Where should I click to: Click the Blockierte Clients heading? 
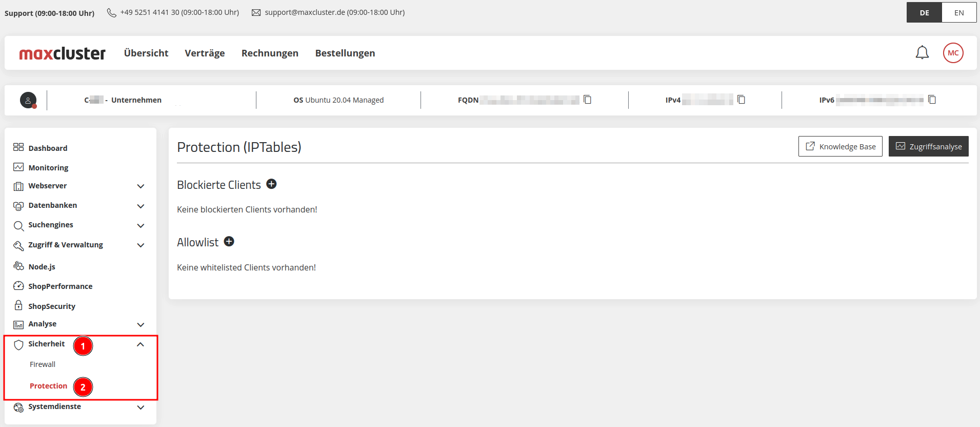pyautogui.click(x=219, y=185)
